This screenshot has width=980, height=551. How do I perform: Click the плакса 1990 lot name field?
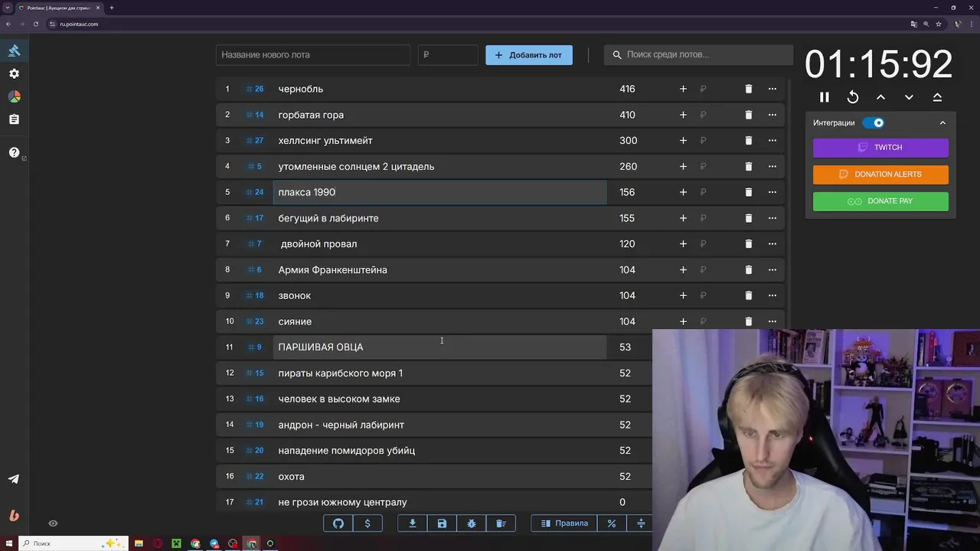pos(439,192)
